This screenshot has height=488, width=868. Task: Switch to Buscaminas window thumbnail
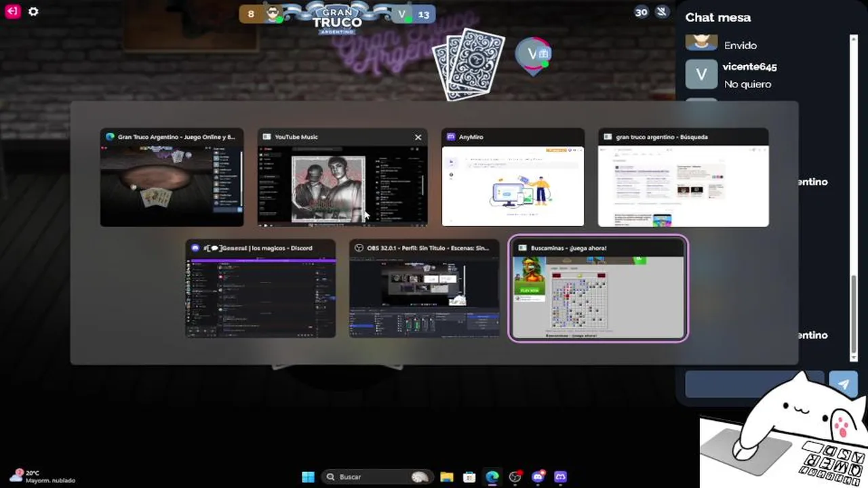tap(598, 289)
